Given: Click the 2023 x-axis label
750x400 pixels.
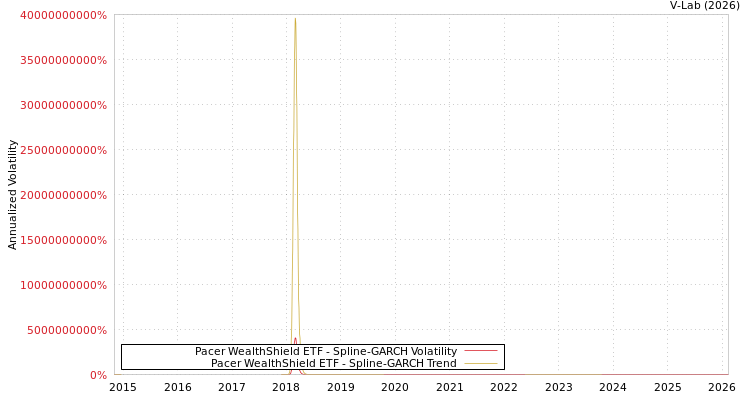Looking at the screenshot, I should [x=559, y=387].
